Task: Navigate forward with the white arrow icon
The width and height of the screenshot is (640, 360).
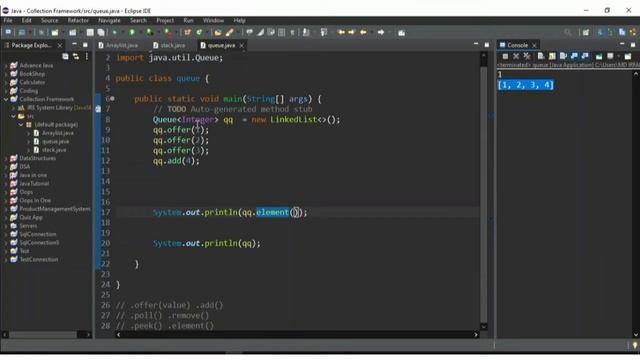Action: tap(380, 32)
